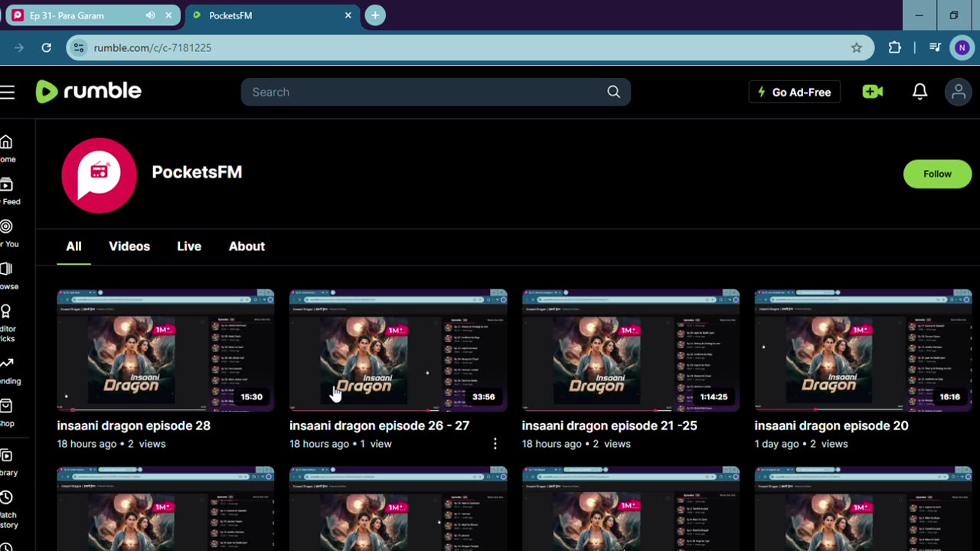Open the episode 28 video thumbnail

coord(165,350)
